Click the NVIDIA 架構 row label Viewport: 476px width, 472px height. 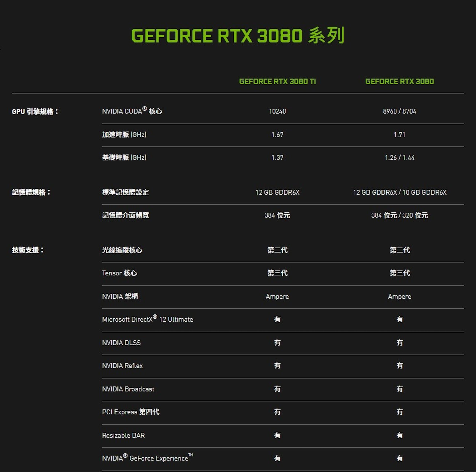click(120, 296)
